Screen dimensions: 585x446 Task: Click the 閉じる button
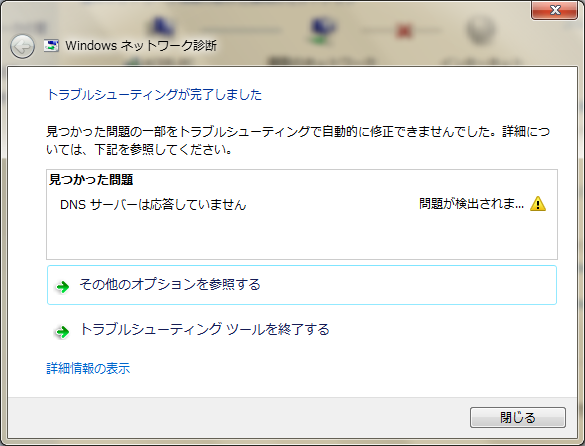[518, 417]
